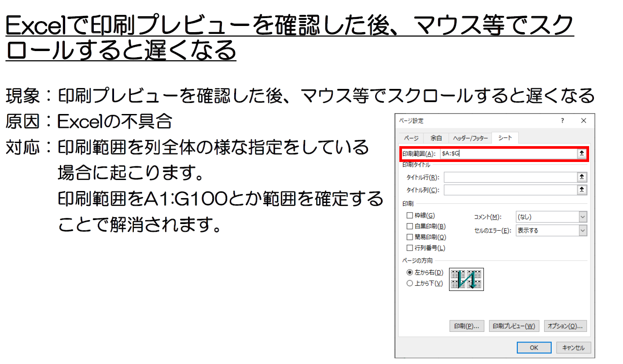The image size is (623, 364).
Task: Click the 原因：Excelの不具合 text line
Action: (x=88, y=122)
